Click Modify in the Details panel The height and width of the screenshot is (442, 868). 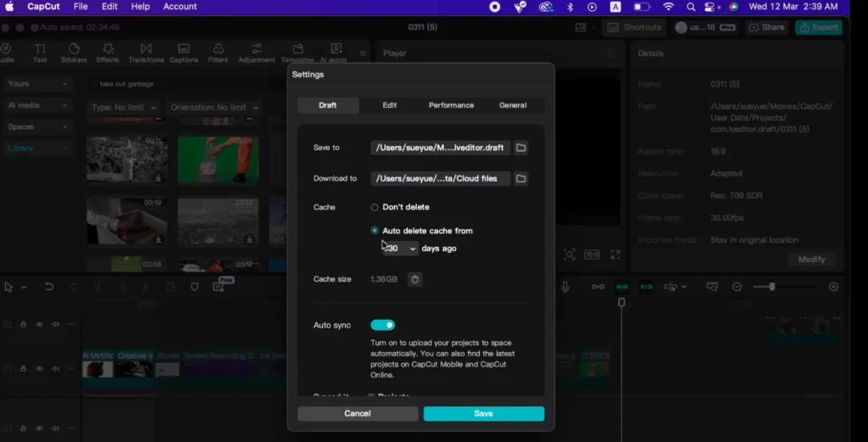[811, 260]
